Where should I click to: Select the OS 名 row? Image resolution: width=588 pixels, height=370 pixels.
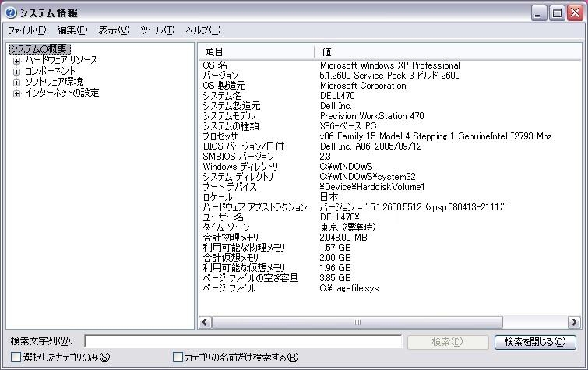point(390,65)
